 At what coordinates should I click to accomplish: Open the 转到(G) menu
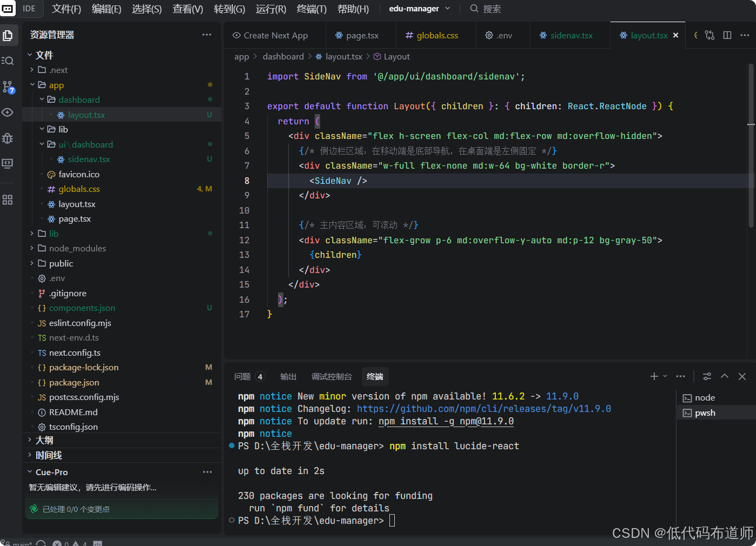(229, 9)
